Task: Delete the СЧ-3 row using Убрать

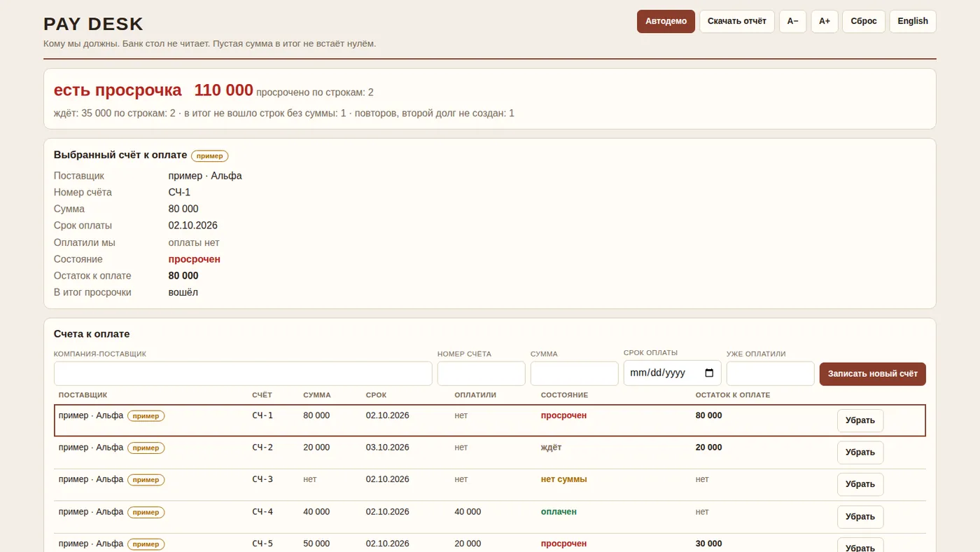Action: point(860,484)
